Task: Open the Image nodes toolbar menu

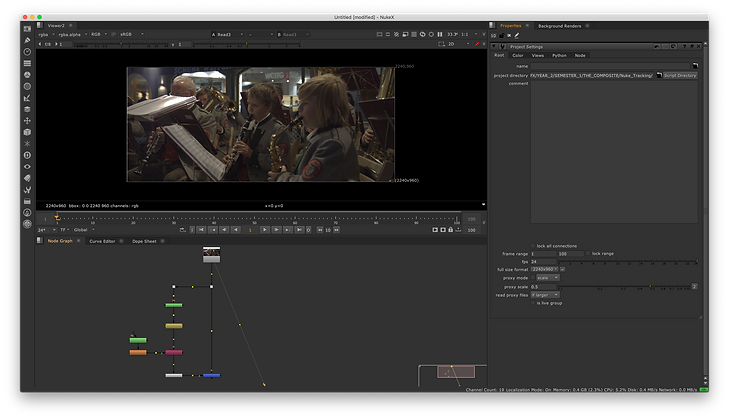Action: 27,29
